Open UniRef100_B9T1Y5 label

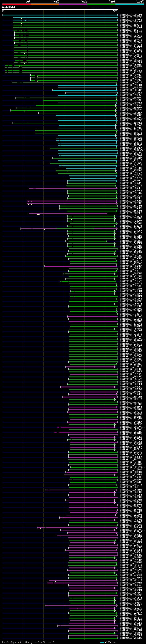(131, 135)
